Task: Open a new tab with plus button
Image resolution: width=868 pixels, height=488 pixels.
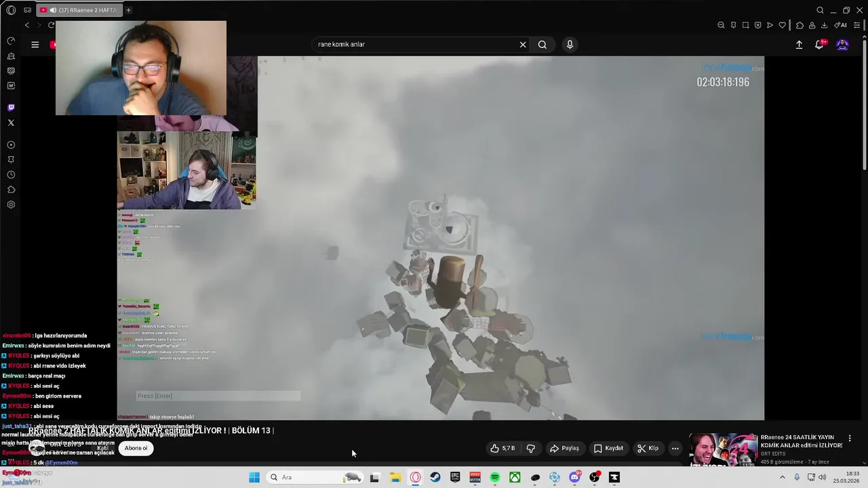Action: [x=128, y=10]
